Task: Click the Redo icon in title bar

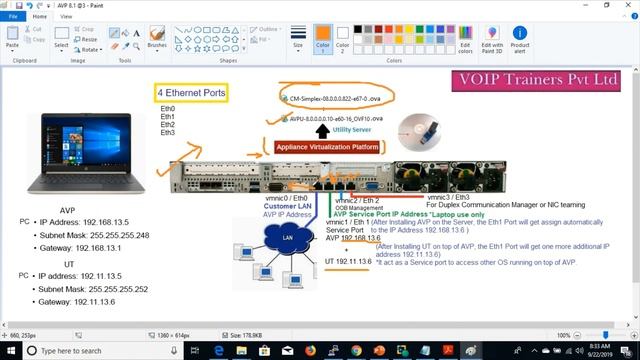Action: 40,6
